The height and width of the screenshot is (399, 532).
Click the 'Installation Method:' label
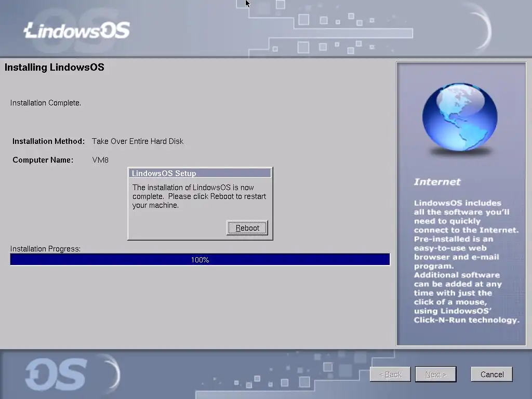pos(48,141)
